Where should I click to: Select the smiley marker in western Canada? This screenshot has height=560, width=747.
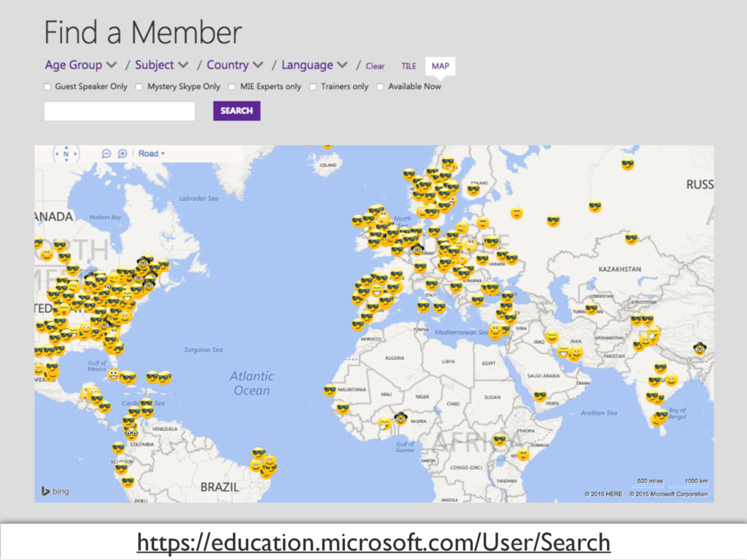click(47, 254)
